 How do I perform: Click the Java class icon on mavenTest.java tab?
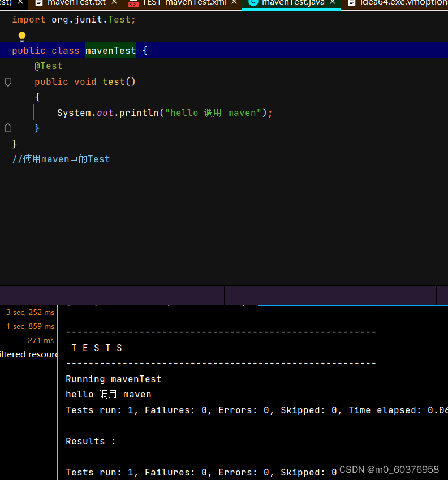click(253, 3)
